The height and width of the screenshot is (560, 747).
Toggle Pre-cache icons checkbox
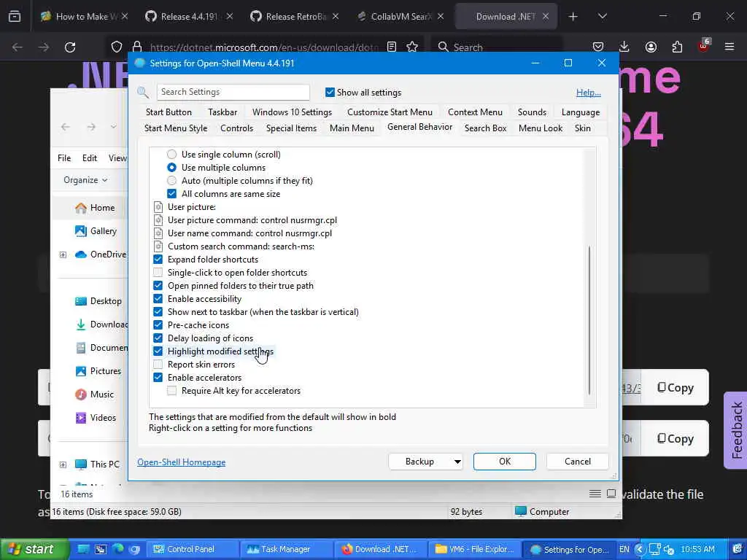[158, 325]
